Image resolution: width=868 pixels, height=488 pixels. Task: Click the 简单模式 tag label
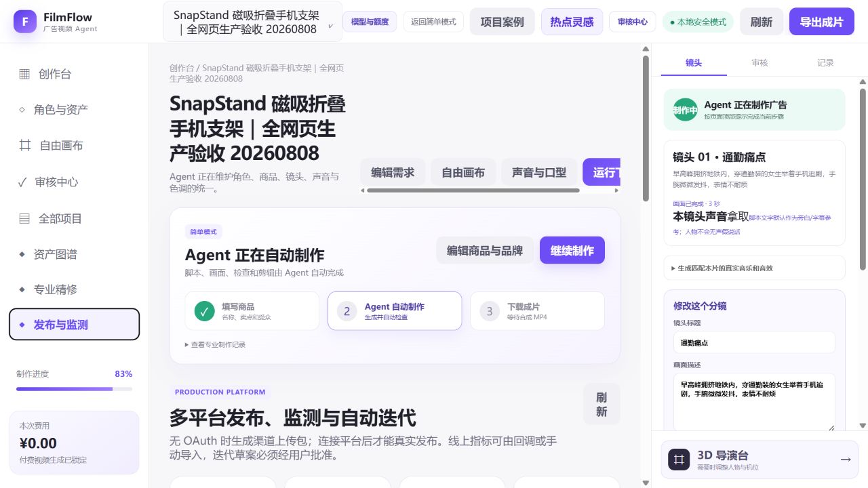pos(203,232)
